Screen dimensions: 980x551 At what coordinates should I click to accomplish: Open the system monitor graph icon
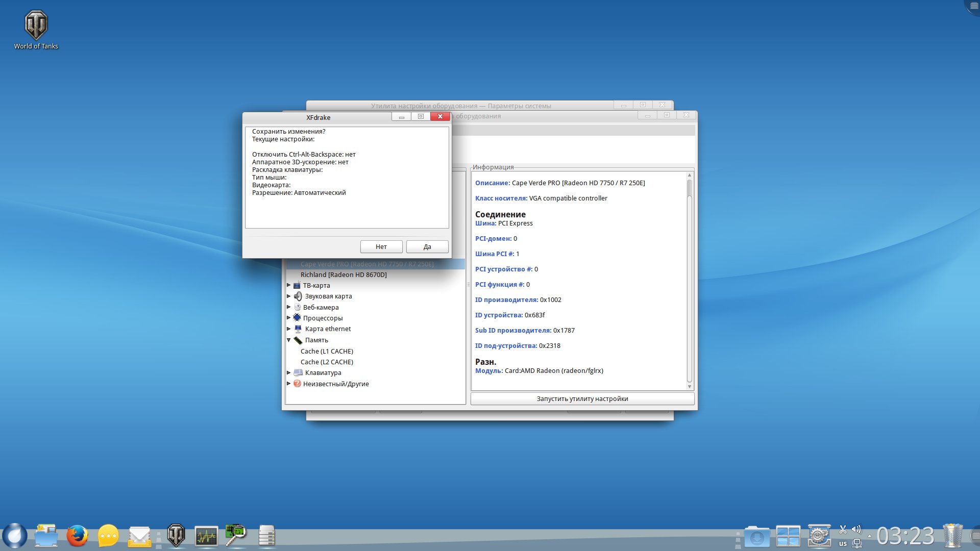(x=206, y=536)
